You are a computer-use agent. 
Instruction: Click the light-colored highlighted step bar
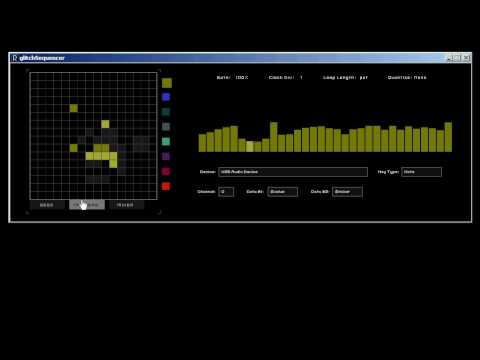click(250, 146)
